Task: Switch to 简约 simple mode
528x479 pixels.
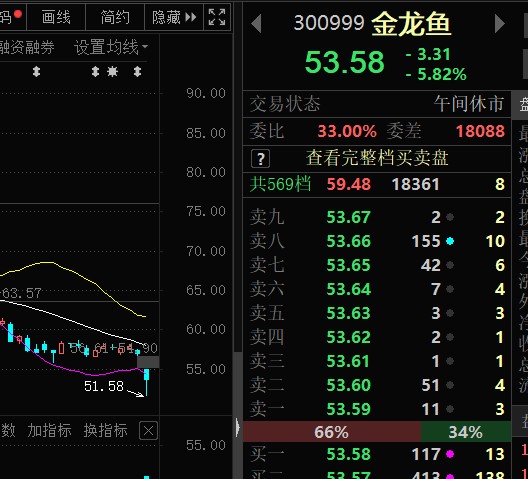Action: click(x=115, y=17)
